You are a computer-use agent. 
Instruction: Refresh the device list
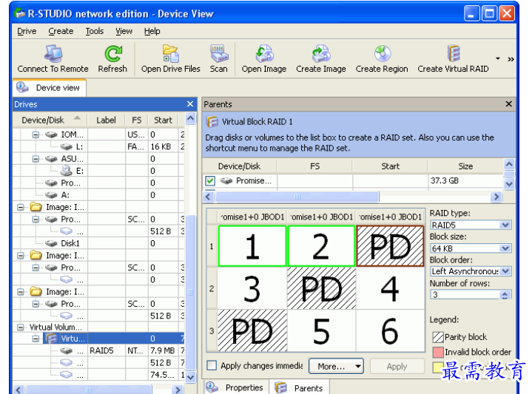tap(112, 53)
